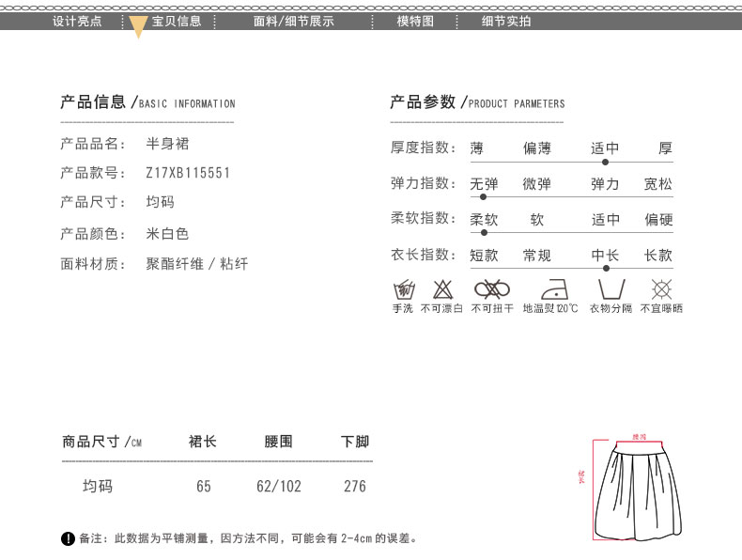Image resolution: width=742 pixels, height=560 pixels.
Task: Click the hem value 276
Action: 355,486
